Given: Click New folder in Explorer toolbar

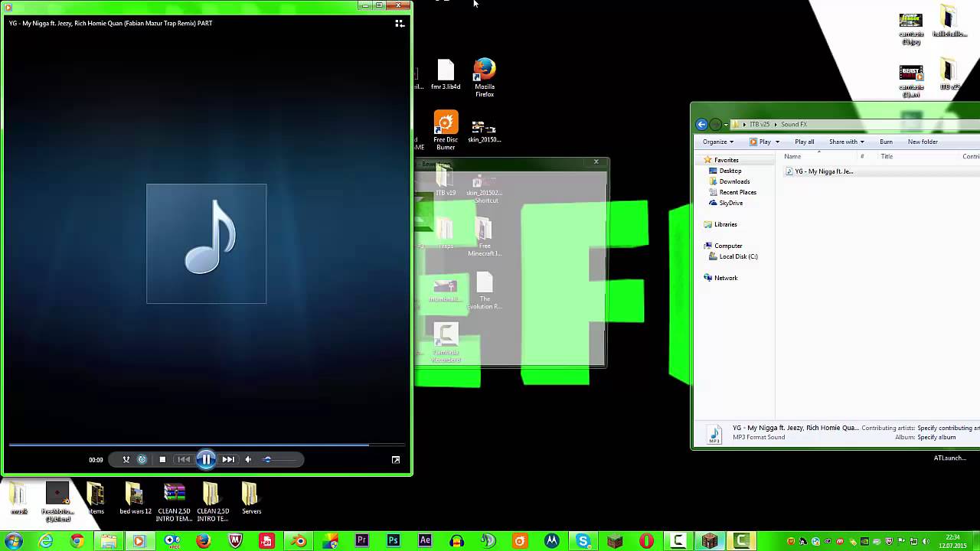Looking at the screenshot, I should point(923,142).
